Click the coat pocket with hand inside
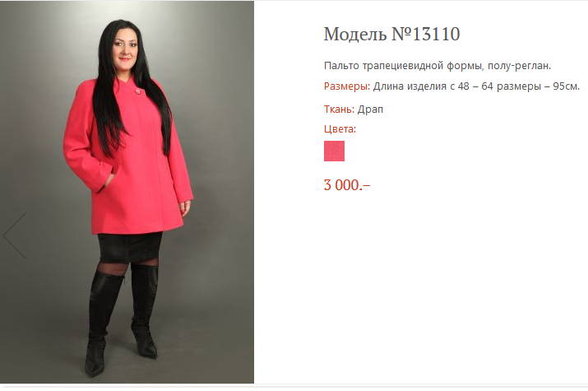The width and height of the screenshot is (588, 391). [109, 179]
